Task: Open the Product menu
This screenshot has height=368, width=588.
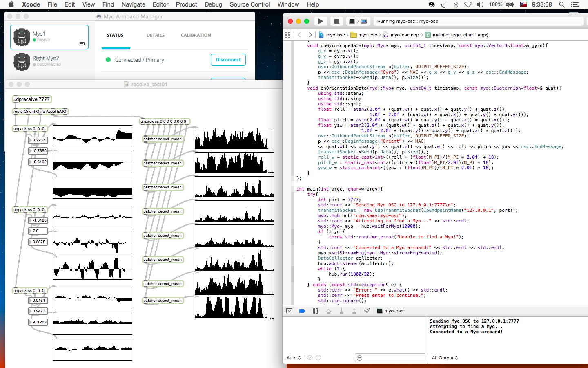Action: pyautogui.click(x=186, y=4)
